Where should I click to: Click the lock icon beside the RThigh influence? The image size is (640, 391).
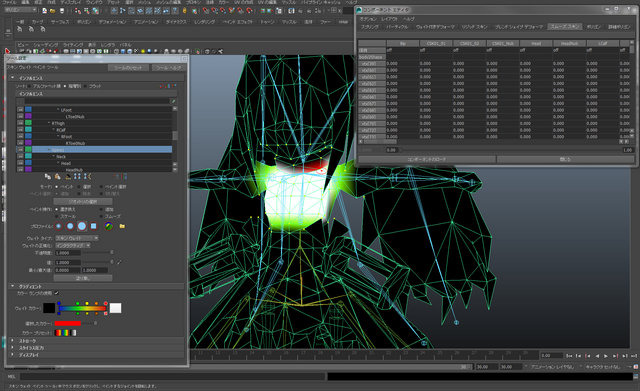pyautogui.click(x=20, y=122)
